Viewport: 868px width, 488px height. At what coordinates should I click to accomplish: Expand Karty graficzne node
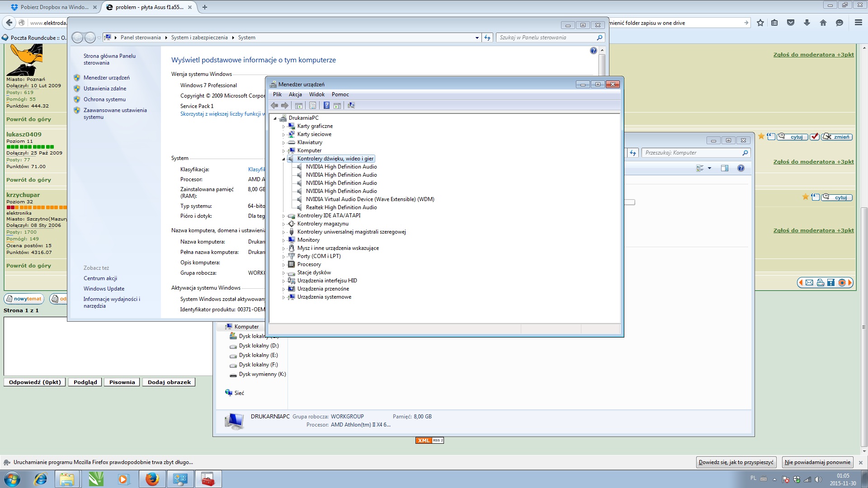click(283, 127)
